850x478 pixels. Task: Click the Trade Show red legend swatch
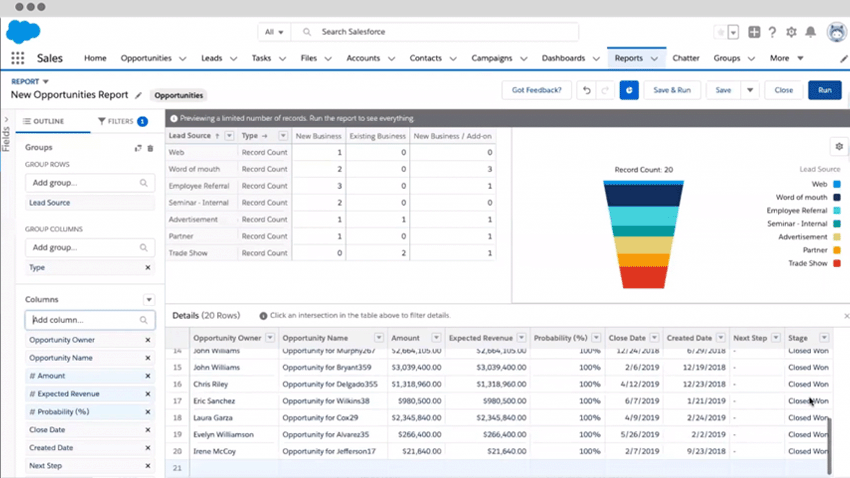pyautogui.click(x=837, y=263)
